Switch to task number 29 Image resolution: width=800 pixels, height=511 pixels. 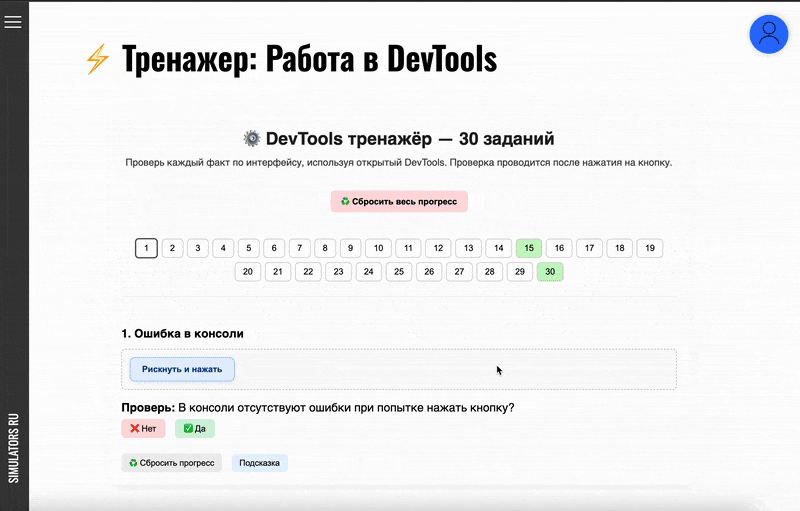point(520,272)
